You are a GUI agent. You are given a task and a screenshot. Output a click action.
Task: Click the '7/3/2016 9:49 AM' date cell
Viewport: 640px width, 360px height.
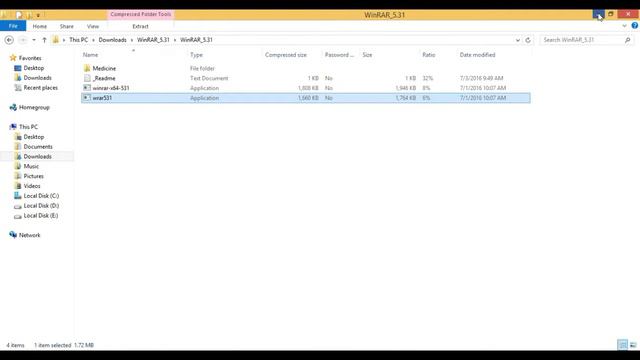click(x=481, y=78)
